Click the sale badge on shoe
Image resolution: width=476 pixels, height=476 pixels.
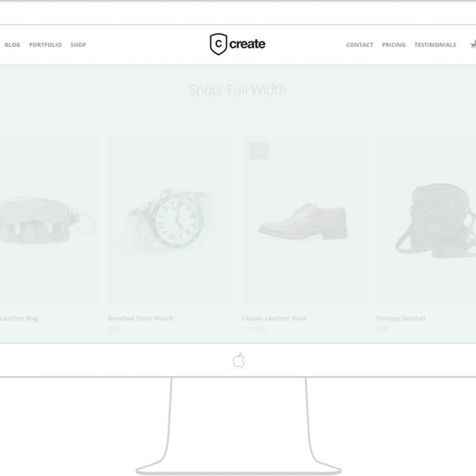pos(258,150)
